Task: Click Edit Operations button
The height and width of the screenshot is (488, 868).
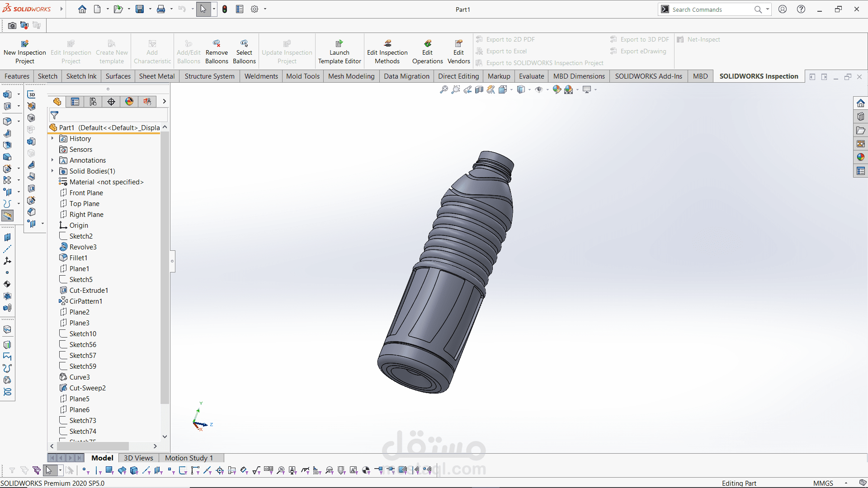Action: click(x=427, y=52)
